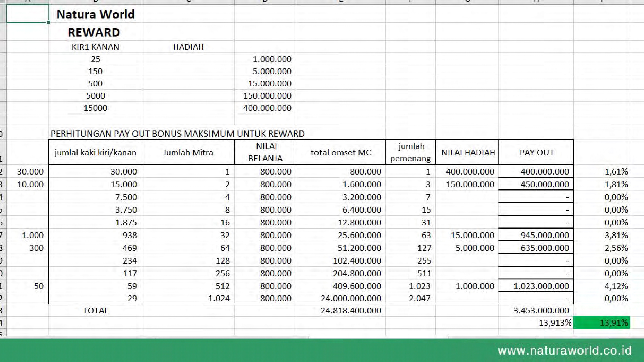Select the "25.600.000" total omset cell
Viewport: 644px width, 362px height.
341,235
